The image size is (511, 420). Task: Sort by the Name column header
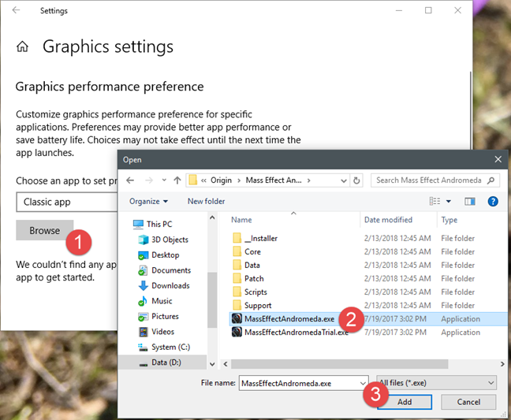point(241,220)
